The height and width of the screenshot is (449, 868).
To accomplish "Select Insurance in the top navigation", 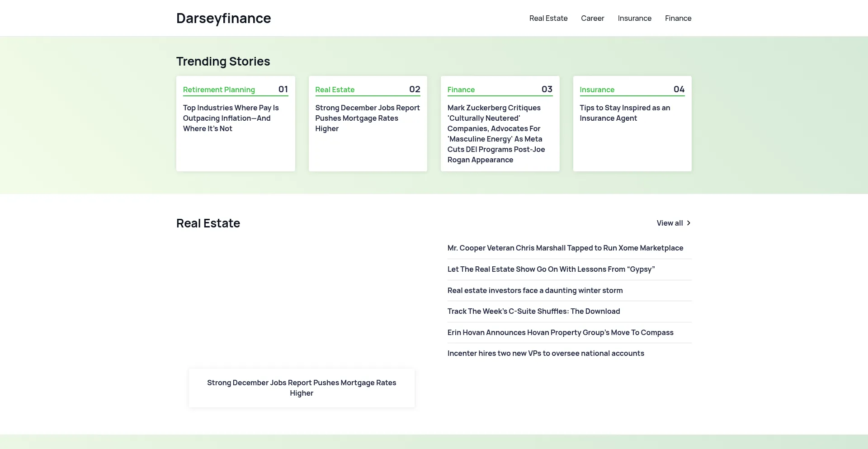I will tap(634, 18).
